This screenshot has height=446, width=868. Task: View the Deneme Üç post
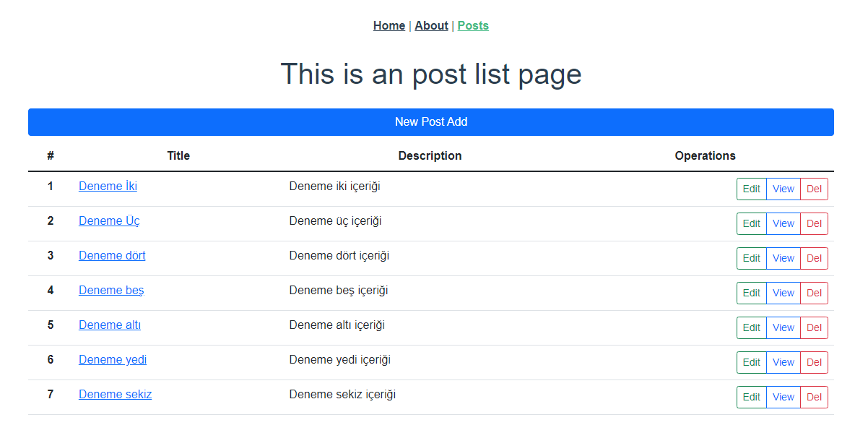784,223
